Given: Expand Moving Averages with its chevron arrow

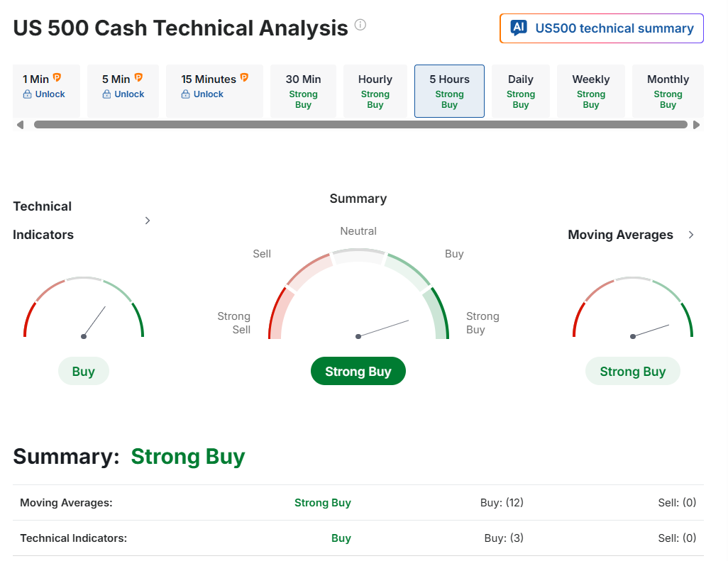Looking at the screenshot, I should (691, 235).
